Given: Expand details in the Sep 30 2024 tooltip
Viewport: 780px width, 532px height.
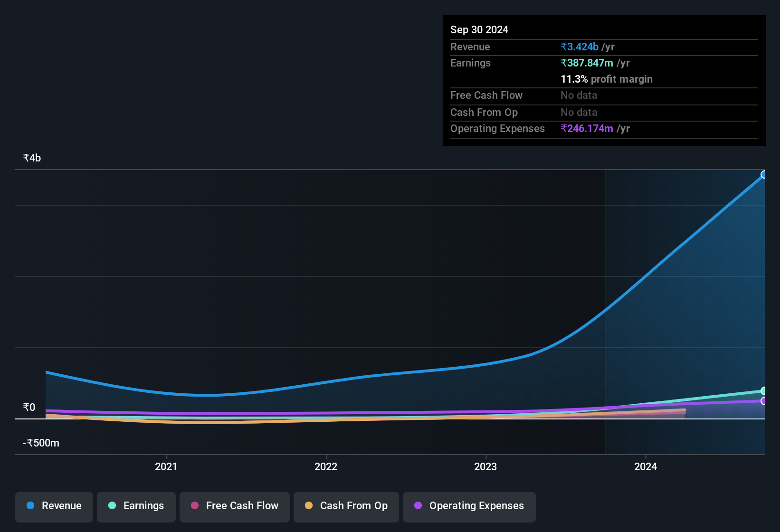Looking at the screenshot, I should pos(603,81).
